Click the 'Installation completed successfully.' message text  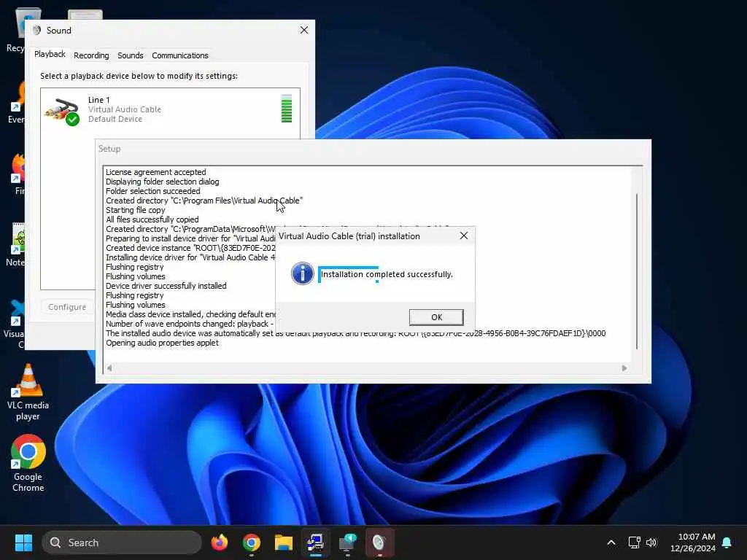[387, 274]
